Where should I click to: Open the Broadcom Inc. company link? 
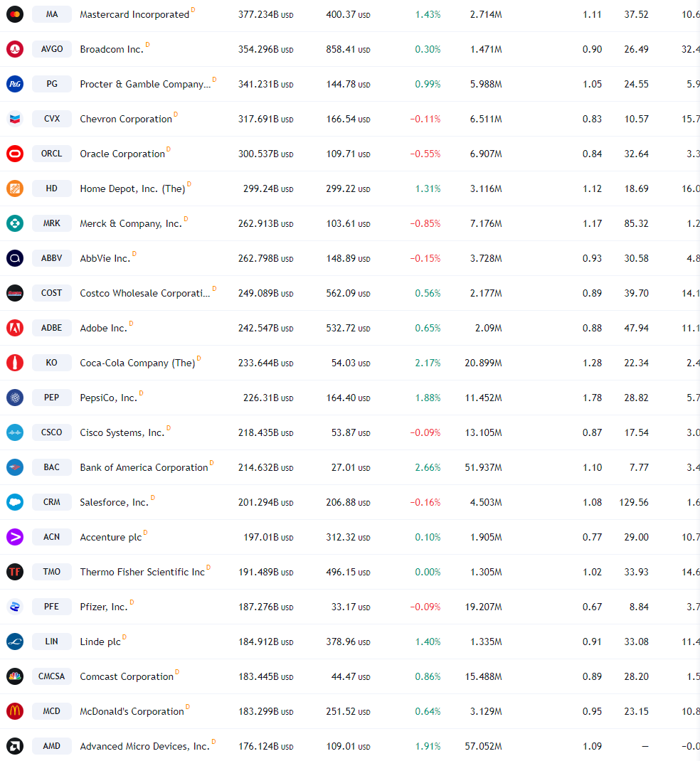(112, 50)
